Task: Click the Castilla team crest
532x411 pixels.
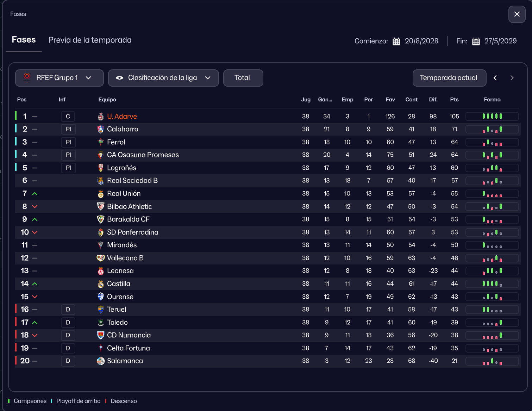Action: click(101, 284)
